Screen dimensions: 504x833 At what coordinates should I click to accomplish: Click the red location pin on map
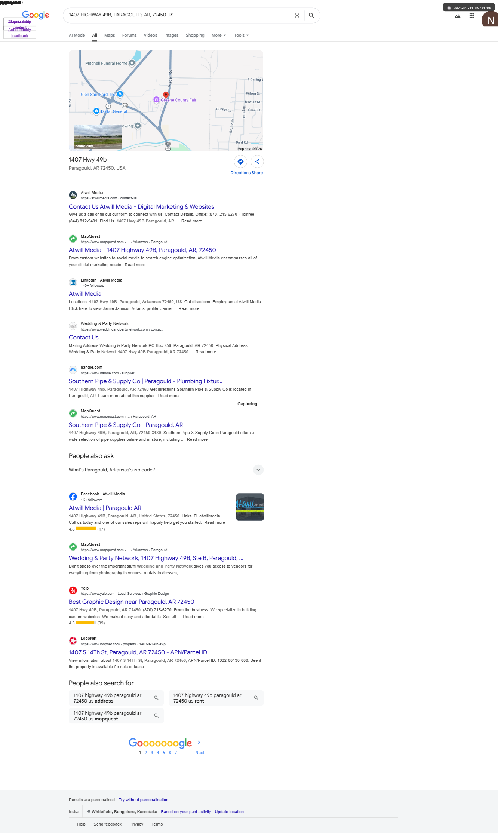pos(166,95)
